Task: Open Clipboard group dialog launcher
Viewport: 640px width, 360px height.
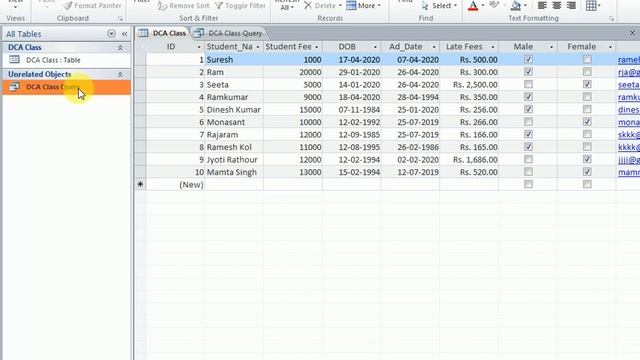Action: pyautogui.click(x=120, y=19)
